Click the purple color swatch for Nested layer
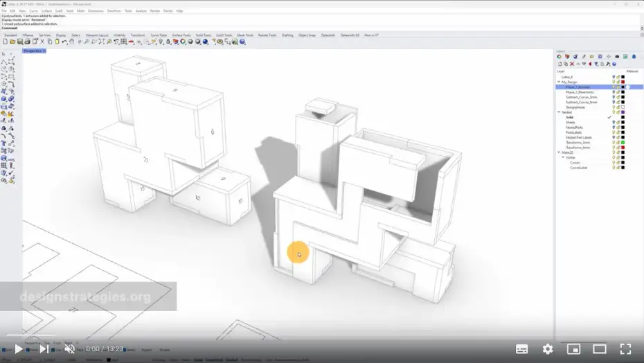Screen dimensions: 644x363 click(623, 112)
